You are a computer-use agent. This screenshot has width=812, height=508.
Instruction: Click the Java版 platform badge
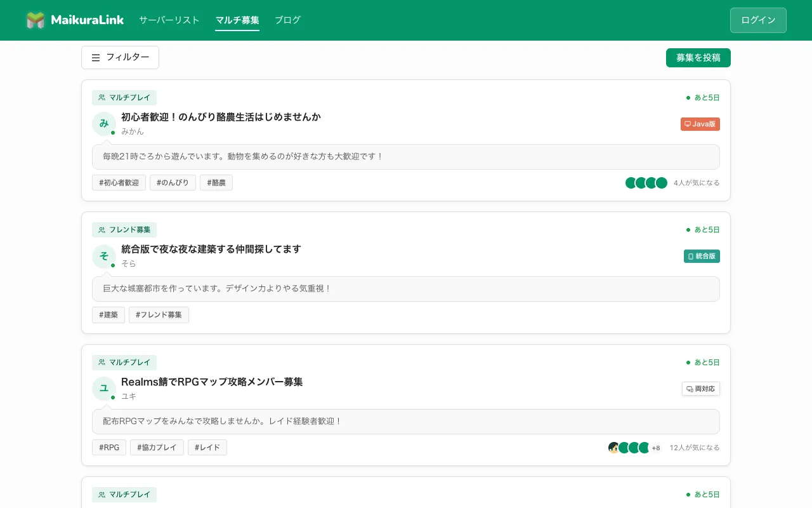point(700,124)
